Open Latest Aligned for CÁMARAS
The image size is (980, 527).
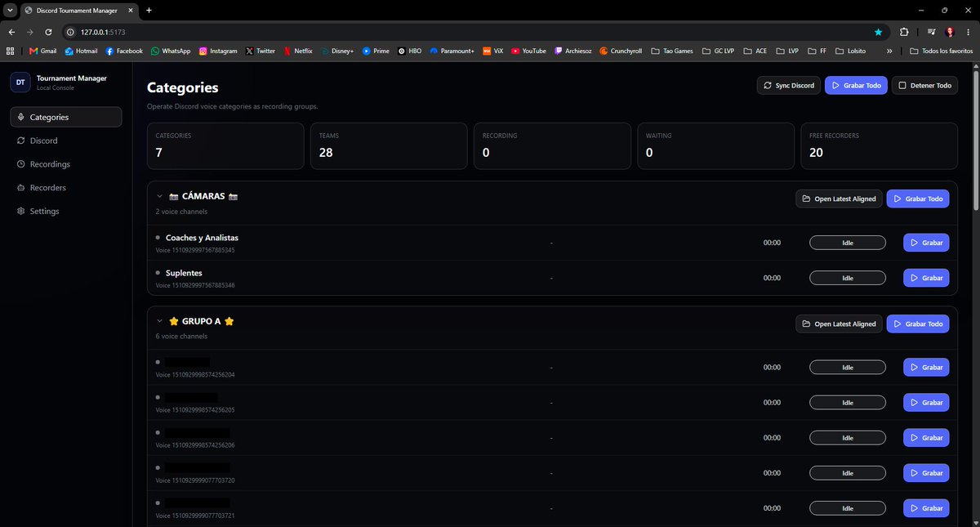[839, 199]
